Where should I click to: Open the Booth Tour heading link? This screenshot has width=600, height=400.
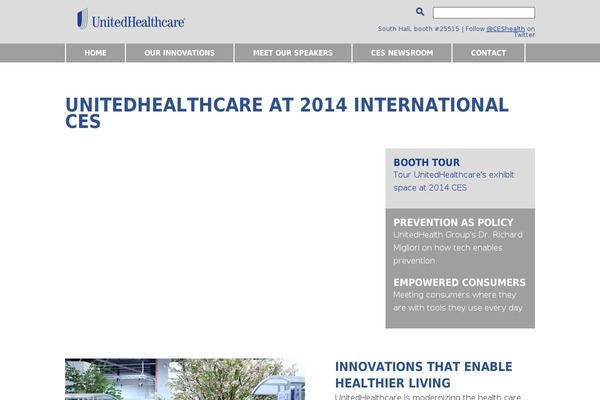[426, 162]
